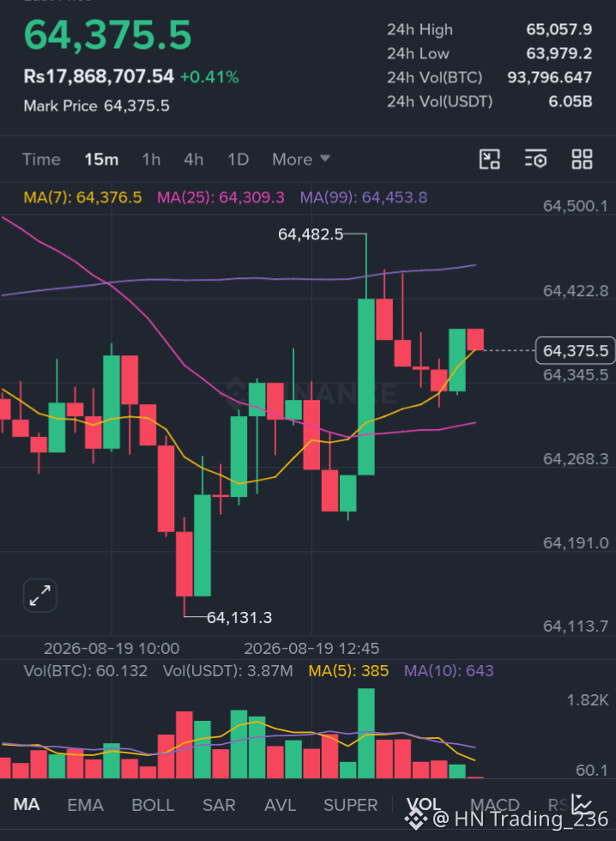The height and width of the screenshot is (841, 616).
Task: Click the MA(25): 64,309.3 label
Action: click(220, 197)
